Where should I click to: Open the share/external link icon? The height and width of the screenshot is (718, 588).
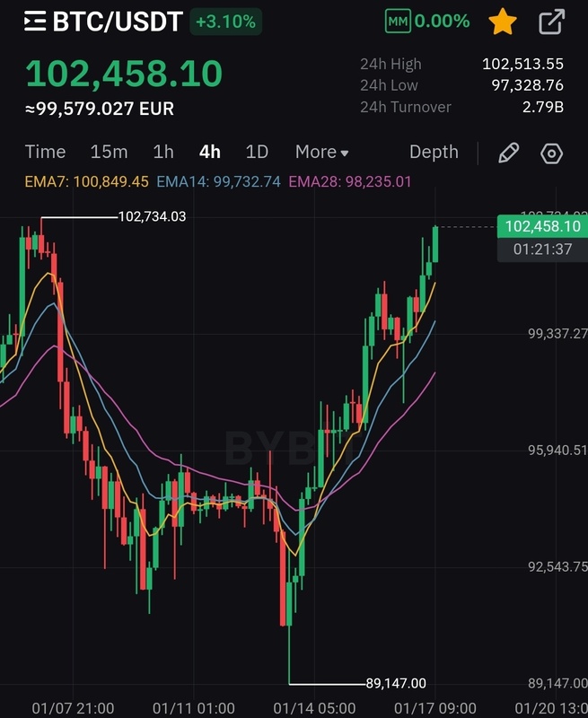pos(552,22)
